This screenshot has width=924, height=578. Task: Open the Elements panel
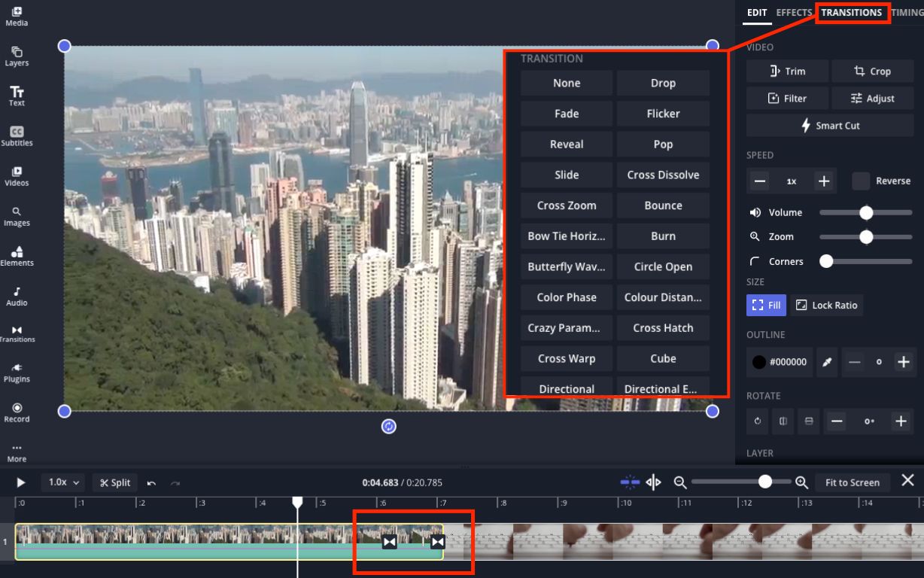tap(17, 256)
